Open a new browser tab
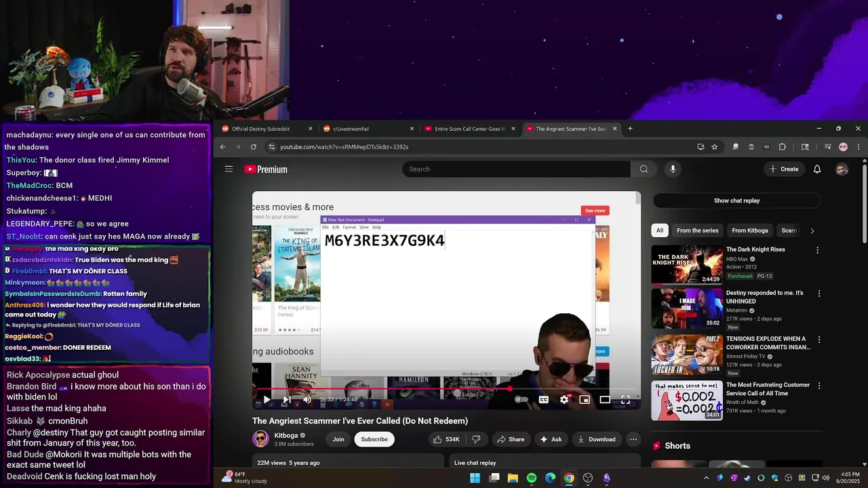Viewport: 868px width, 488px height. (x=630, y=129)
